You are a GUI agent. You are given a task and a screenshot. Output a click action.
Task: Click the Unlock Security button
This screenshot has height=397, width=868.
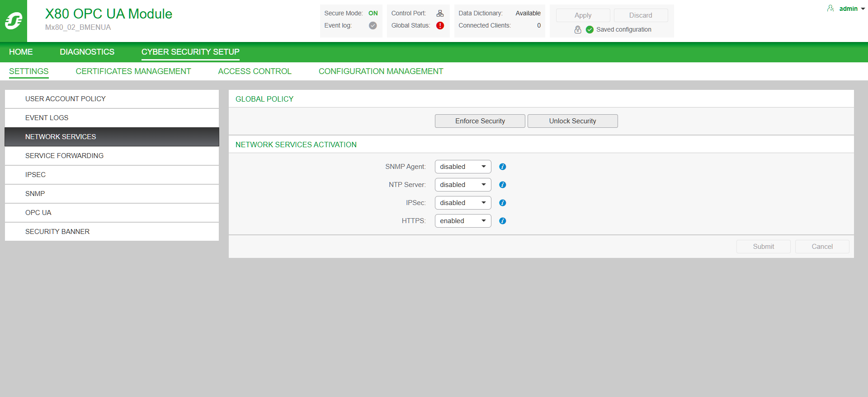[573, 121]
